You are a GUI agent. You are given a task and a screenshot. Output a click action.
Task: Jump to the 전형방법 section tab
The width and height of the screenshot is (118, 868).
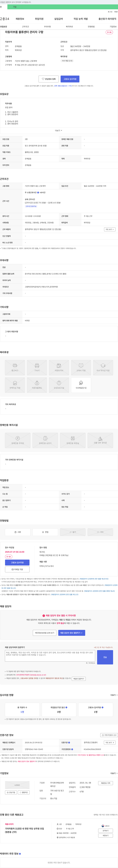click(x=91, y=27)
